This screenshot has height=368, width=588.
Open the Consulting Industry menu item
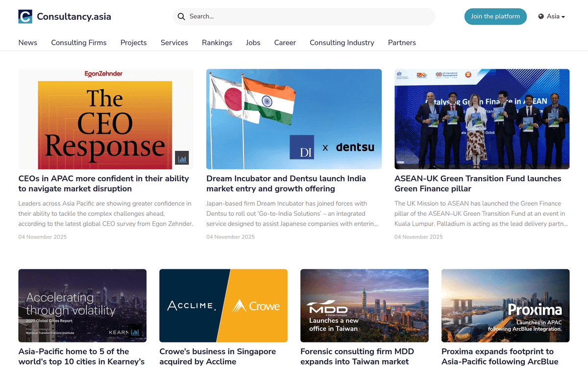[342, 43]
